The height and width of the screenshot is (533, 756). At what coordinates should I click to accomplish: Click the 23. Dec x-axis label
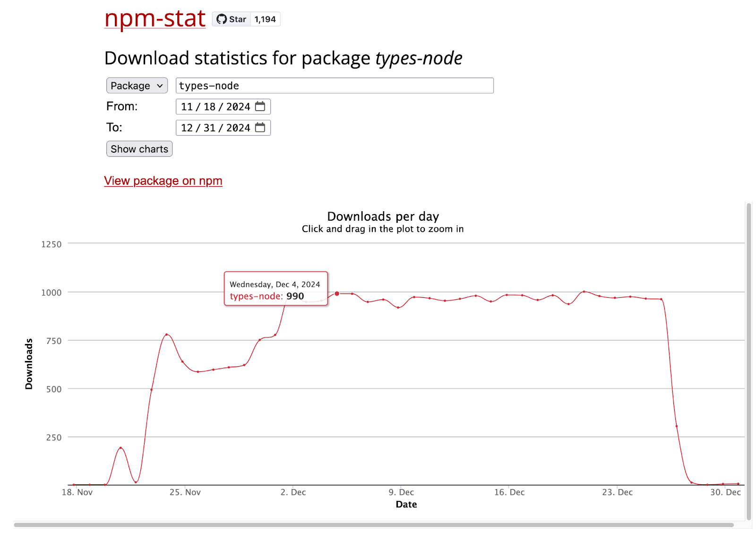click(617, 492)
